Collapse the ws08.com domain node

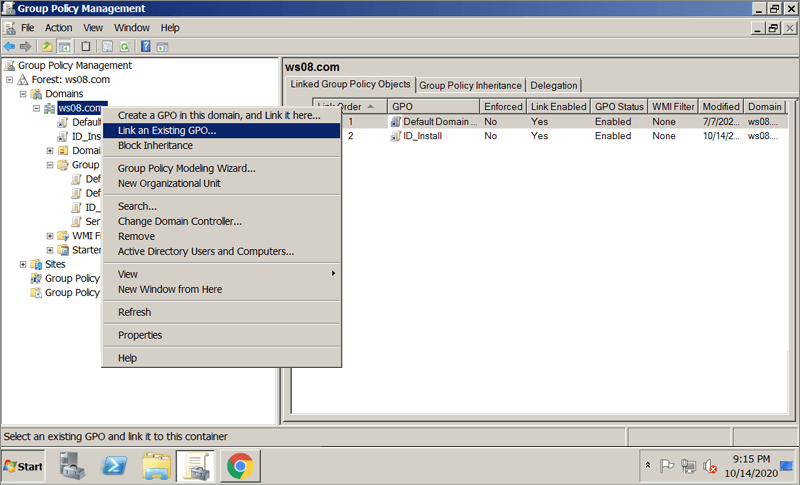pos(36,108)
